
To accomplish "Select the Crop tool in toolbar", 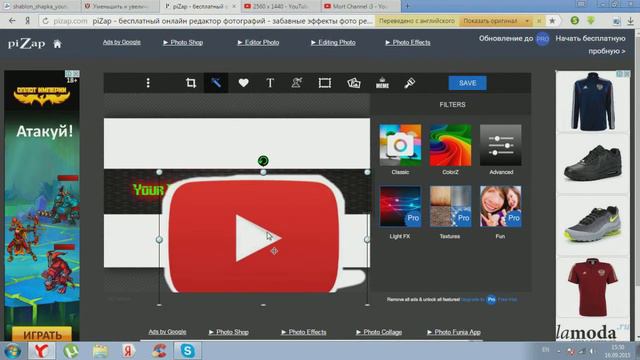I will point(191,83).
